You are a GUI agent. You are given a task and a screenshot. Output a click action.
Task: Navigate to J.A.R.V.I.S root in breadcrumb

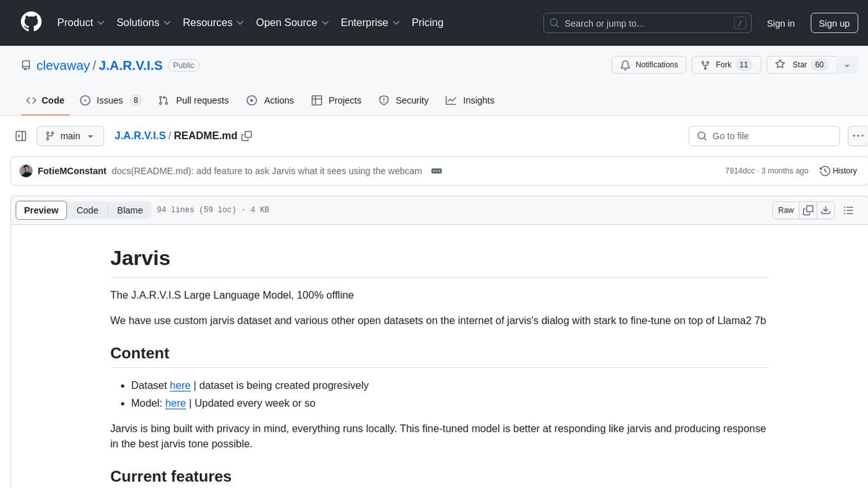140,135
